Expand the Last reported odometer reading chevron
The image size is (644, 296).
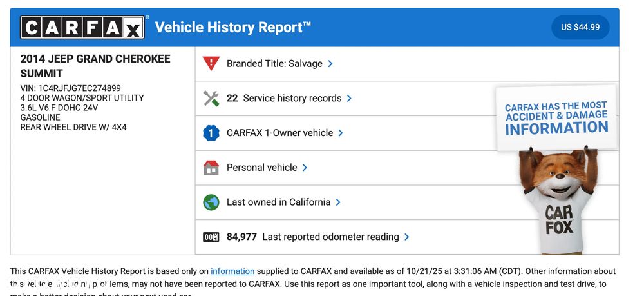407,237
